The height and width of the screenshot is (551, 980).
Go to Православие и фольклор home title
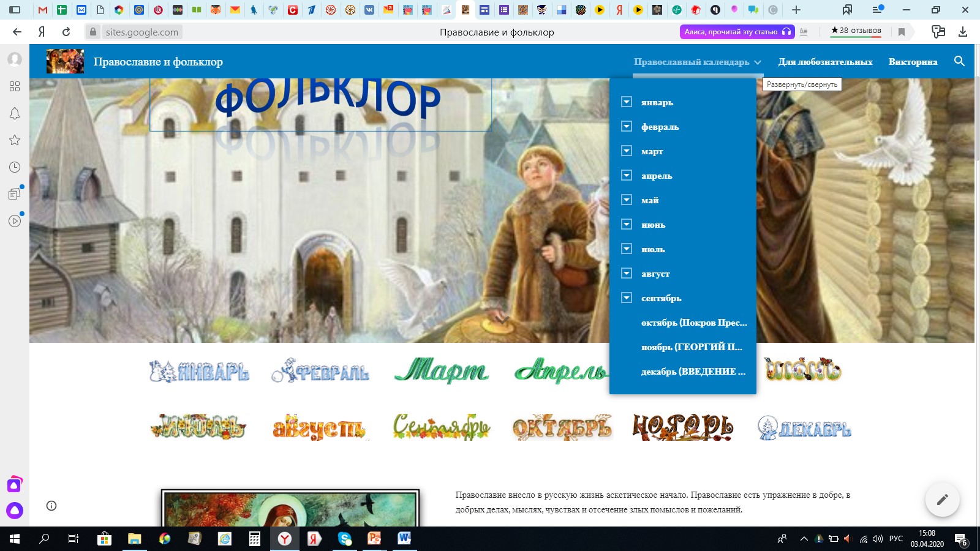click(158, 62)
